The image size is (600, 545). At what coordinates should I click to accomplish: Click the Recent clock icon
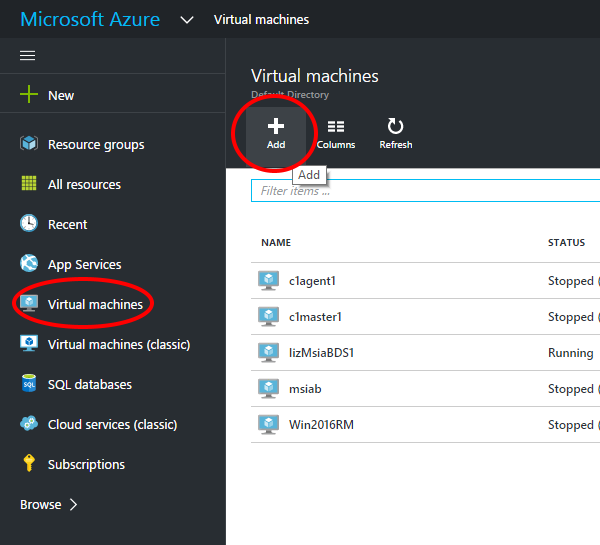pos(29,224)
